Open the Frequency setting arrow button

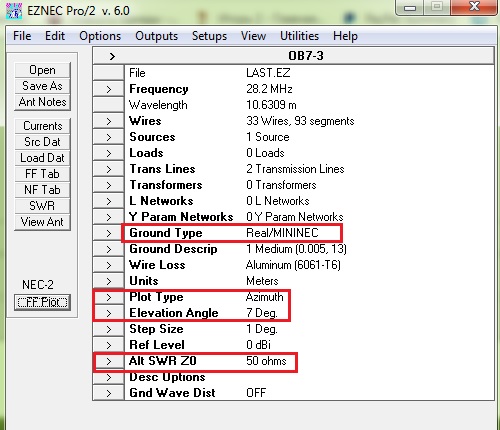(108, 89)
